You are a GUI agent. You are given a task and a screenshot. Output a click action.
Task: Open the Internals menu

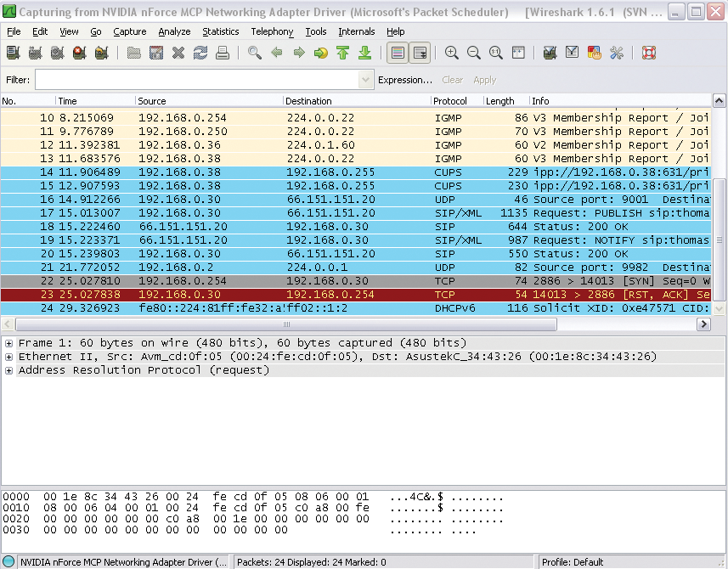point(357,31)
